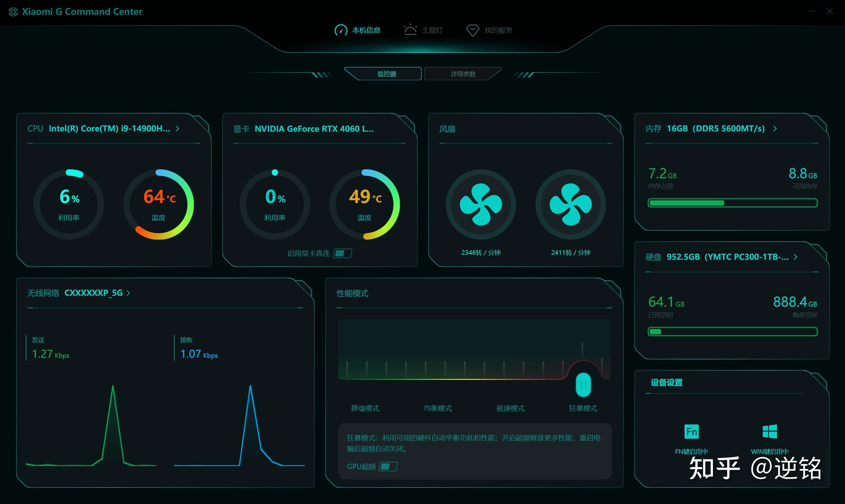Click the performance mode gradient track

tap(474, 350)
